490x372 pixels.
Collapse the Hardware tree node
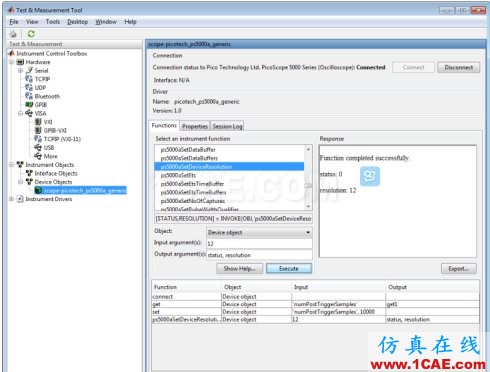point(12,62)
